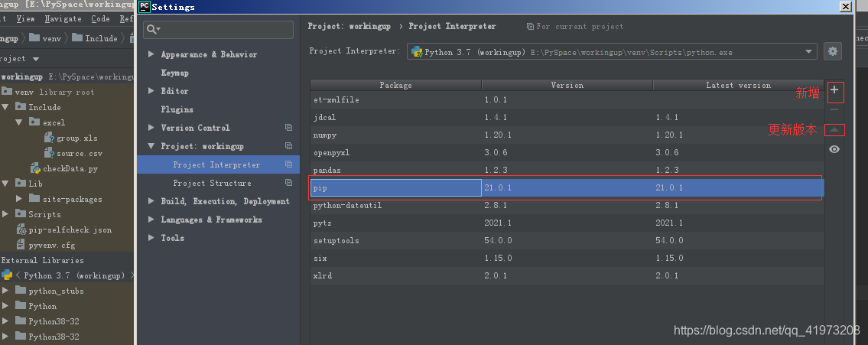Viewport: 868px width, 345px height.
Task: Open the Code menu
Action: [100, 18]
